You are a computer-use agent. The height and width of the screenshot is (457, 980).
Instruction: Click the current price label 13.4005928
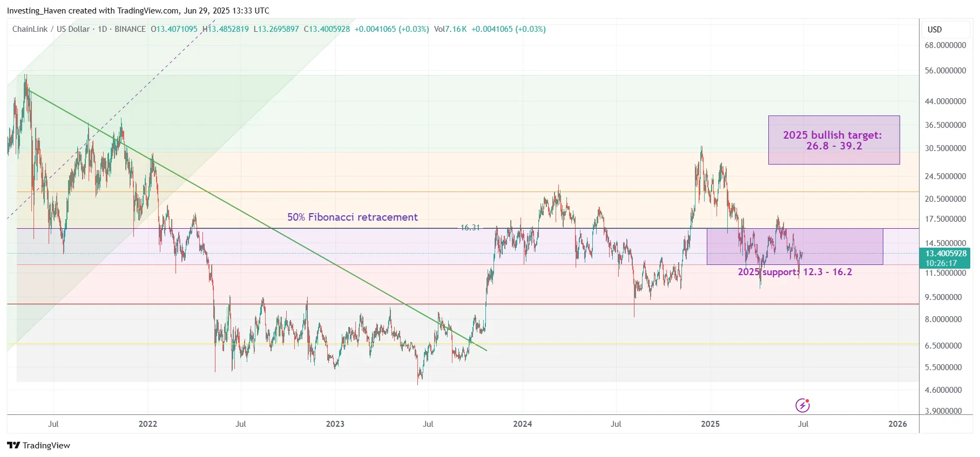[x=945, y=254]
